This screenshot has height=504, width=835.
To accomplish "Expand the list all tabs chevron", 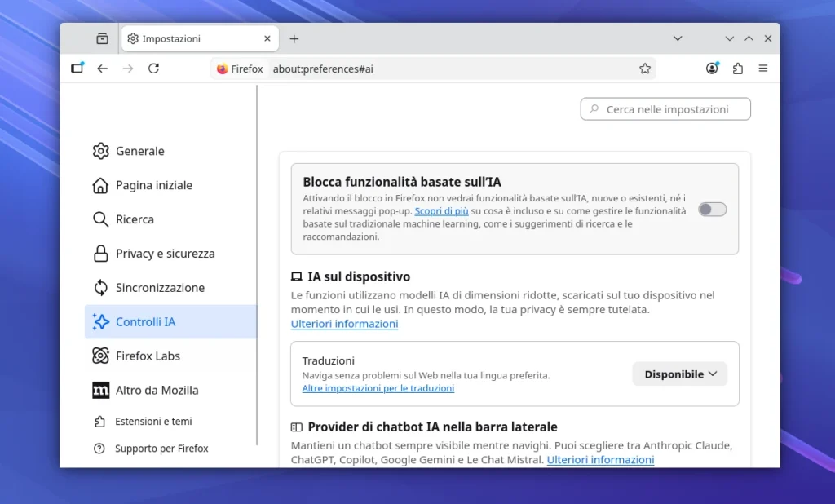I will 678,38.
